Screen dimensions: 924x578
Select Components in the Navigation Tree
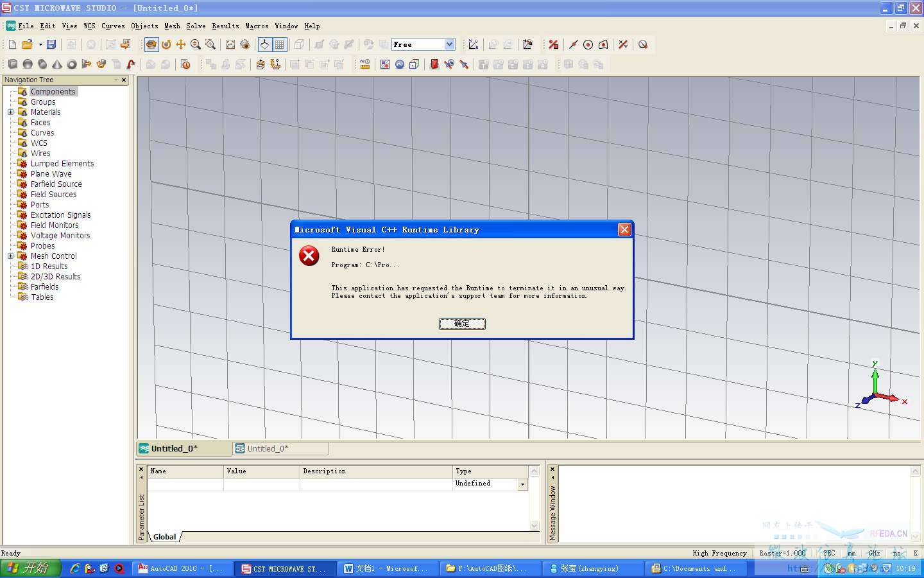coord(53,92)
